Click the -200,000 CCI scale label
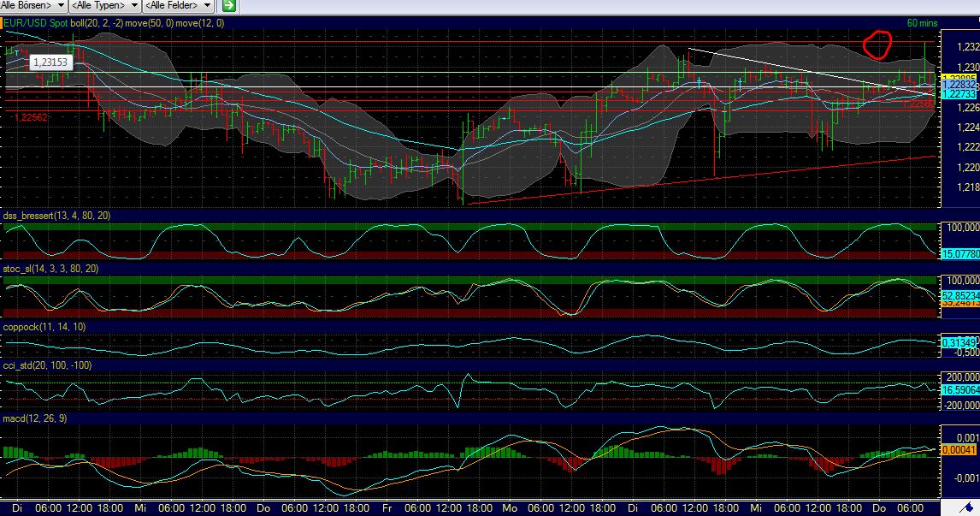The width and height of the screenshot is (980, 516). (961, 405)
